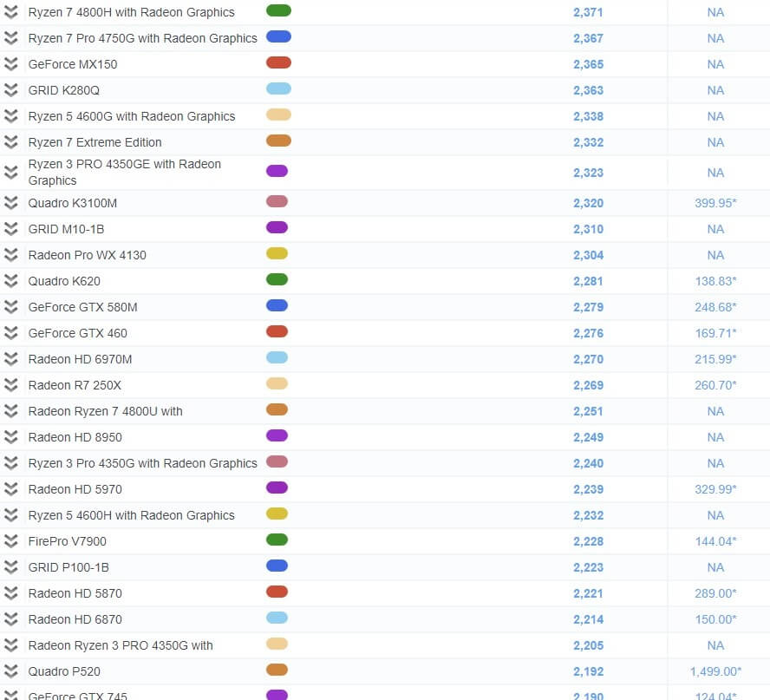This screenshot has width=770, height=700.
Task: Click score 2,371 for Ryzen 7 4800H
Action: pos(588,12)
